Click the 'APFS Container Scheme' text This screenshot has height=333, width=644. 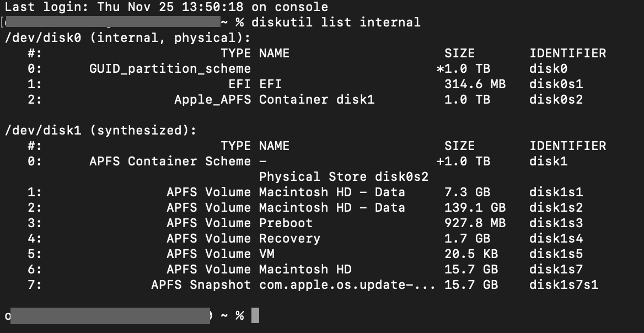(x=170, y=162)
